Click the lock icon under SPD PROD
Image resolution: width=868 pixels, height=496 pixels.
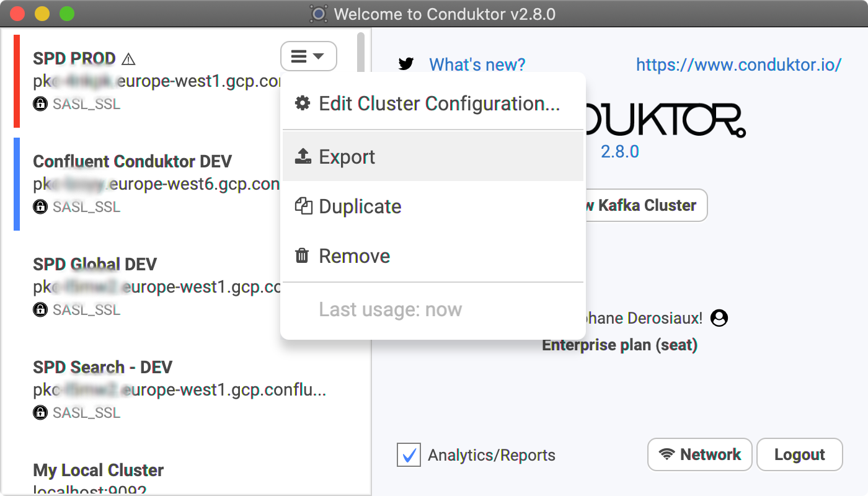point(40,104)
